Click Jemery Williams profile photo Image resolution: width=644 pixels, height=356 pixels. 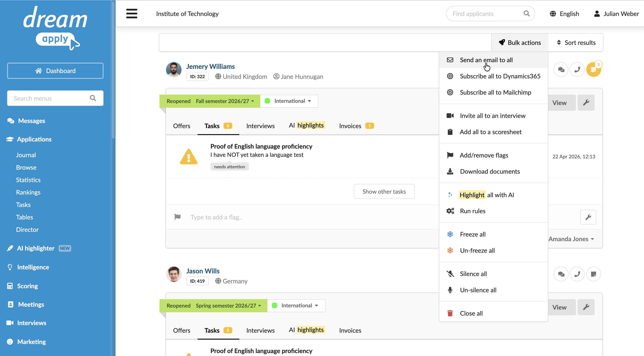[174, 70]
